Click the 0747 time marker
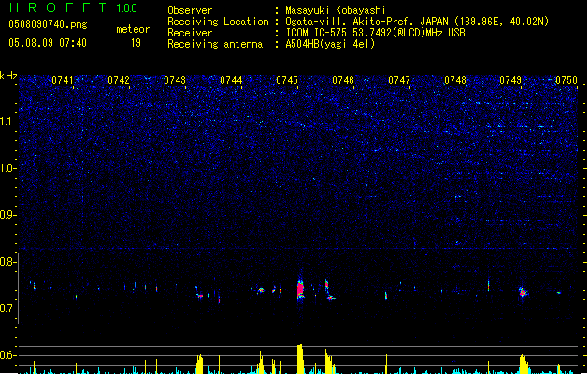 click(x=399, y=80)
